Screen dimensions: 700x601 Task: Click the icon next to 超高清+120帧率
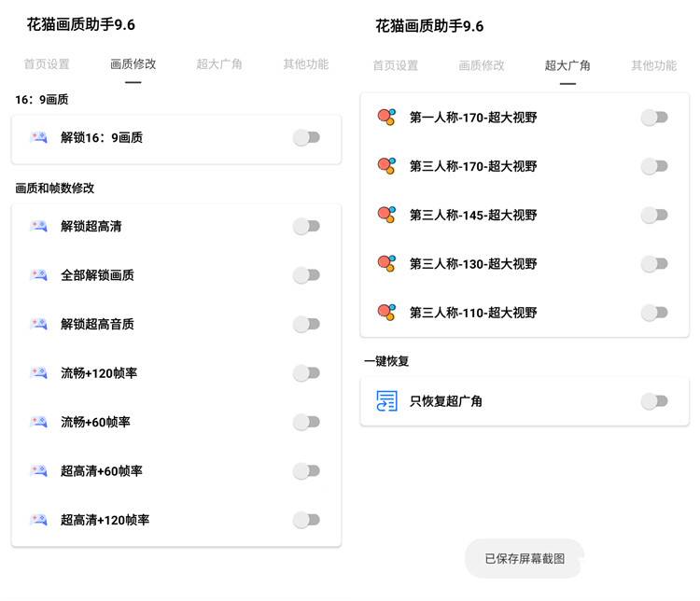39,519
